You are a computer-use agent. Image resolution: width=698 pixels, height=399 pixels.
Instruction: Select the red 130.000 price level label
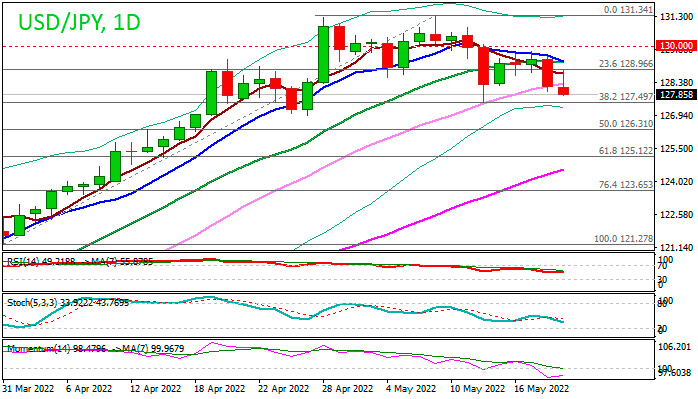(x=676, y=46)
